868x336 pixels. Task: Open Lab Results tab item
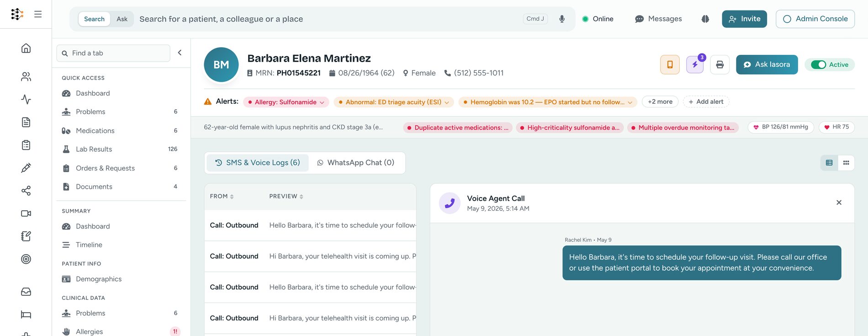(x=121, y=149)
